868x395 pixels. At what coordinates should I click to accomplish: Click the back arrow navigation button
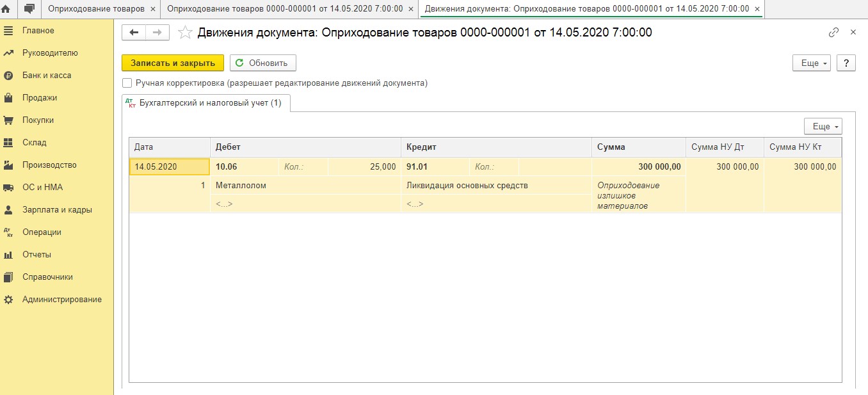[134, 33]
